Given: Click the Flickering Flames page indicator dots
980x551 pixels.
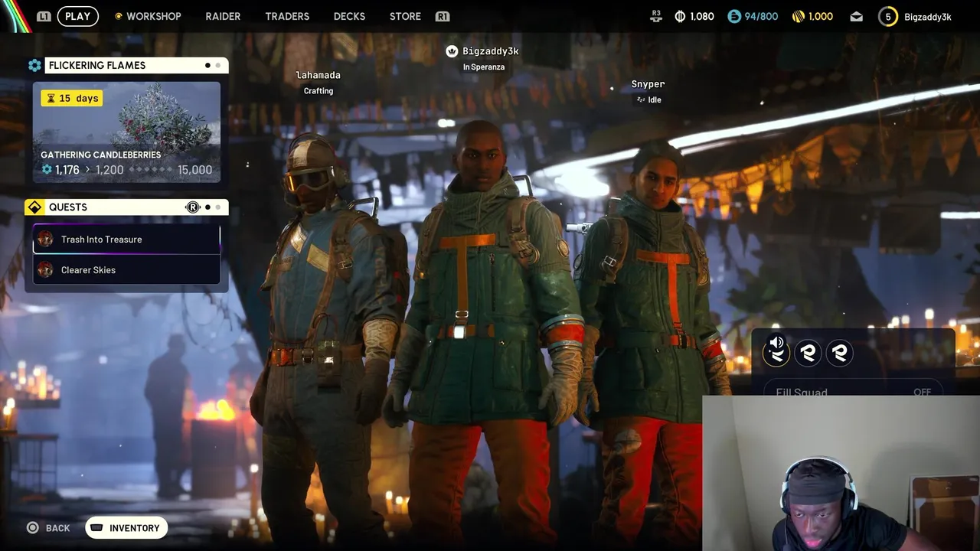Looking at the screenshot, I should pyautogui.click(x=213, y=66).
